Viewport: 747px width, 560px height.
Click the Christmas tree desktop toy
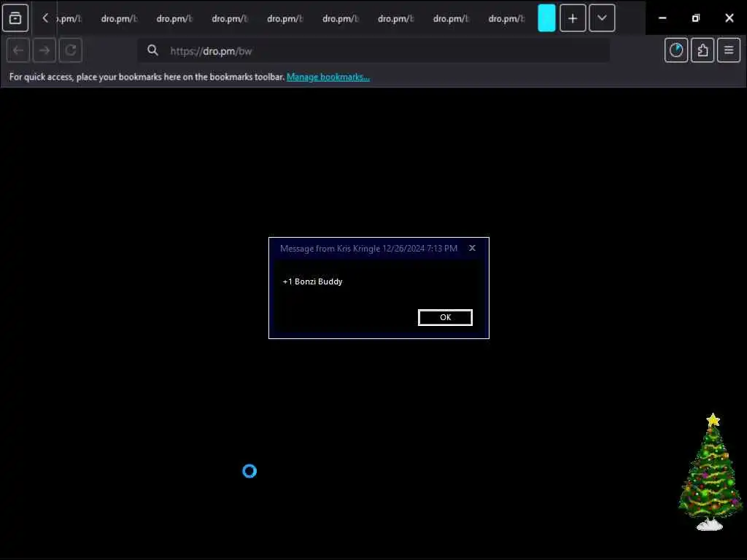coord(711,472)
